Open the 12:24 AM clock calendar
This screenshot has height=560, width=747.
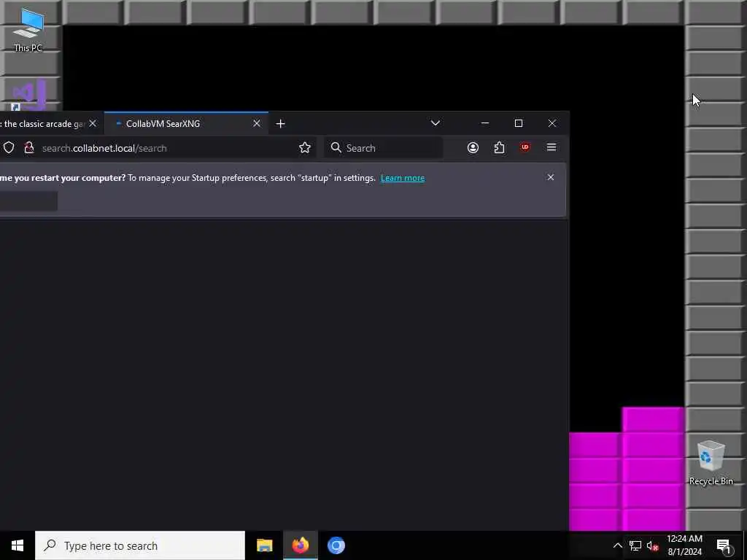point(684,545)
